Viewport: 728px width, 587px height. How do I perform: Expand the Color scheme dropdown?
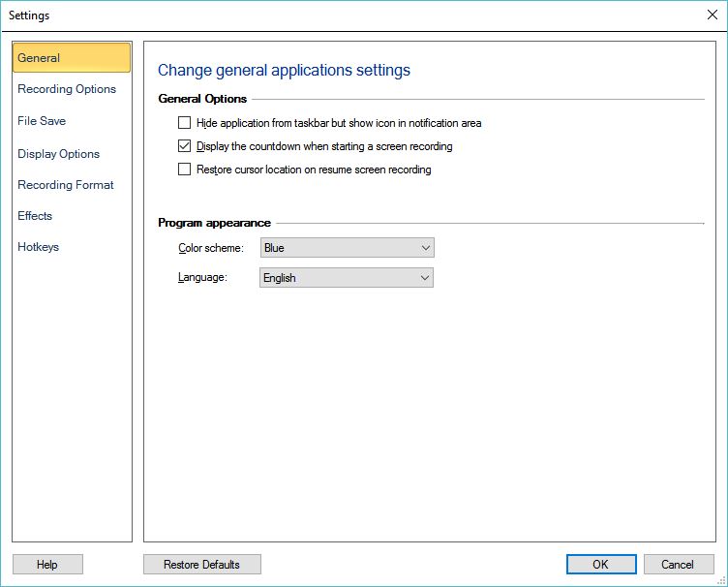(x=348, y=248)
